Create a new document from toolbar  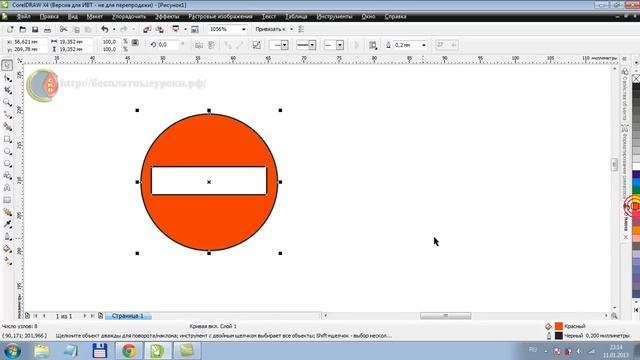coord(10,29)
